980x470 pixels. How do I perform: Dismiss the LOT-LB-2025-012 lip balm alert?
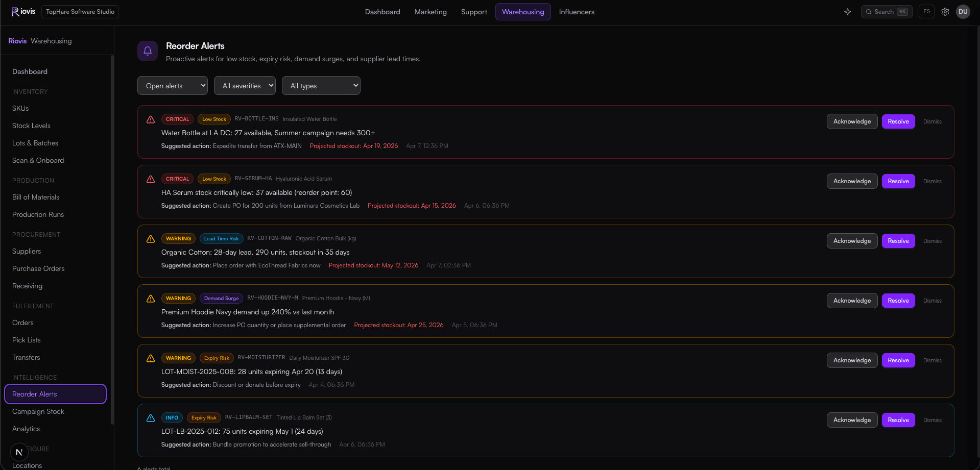click(933, 420)
